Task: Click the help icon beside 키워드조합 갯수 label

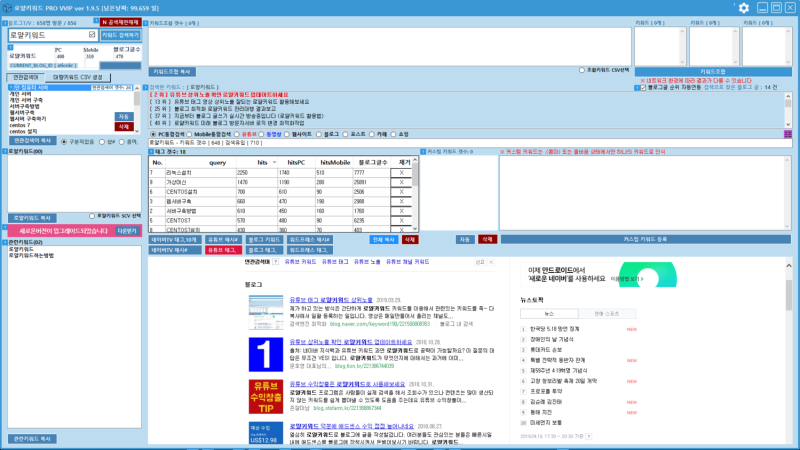Action: pyautogui.click(x=145, y=23)
